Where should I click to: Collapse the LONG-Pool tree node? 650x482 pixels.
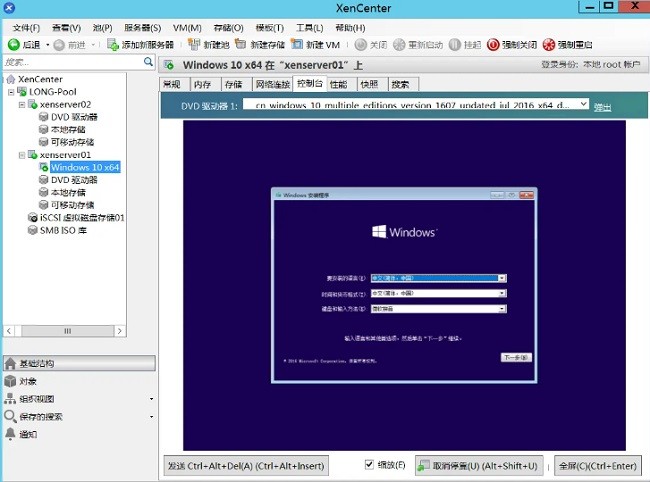click(11, 92)
